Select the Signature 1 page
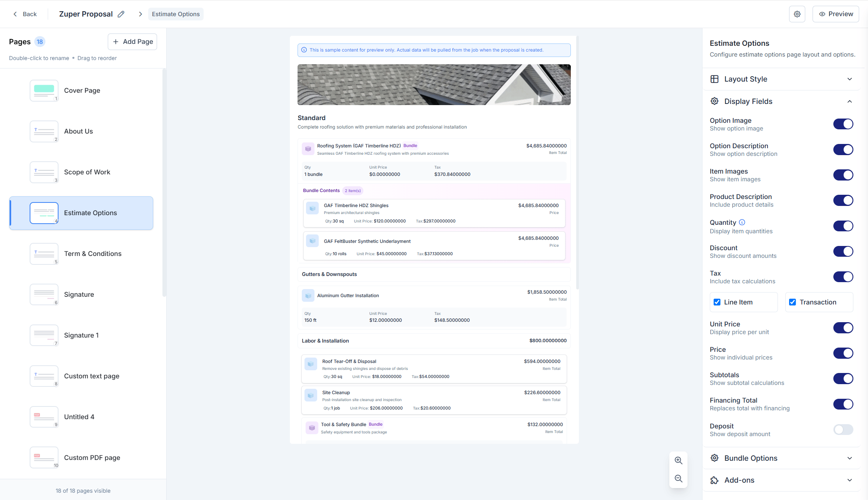Screen dimensions: 868x500 point(81,335)
